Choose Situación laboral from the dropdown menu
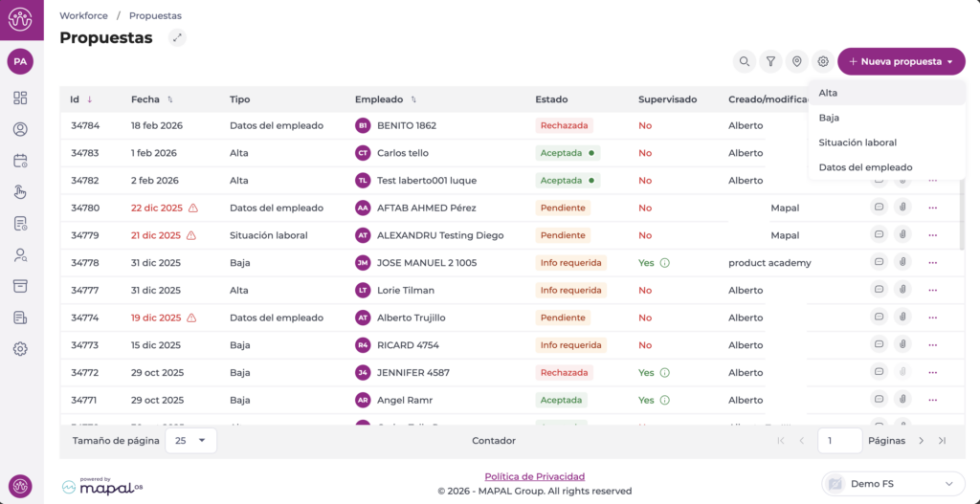 coord(857,142)
